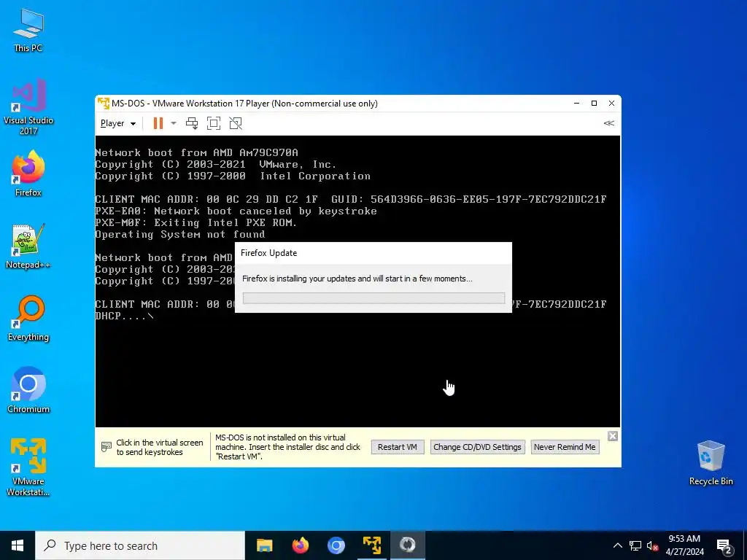Select the Recycle Bin desktop icon

(x=711, y=462)
